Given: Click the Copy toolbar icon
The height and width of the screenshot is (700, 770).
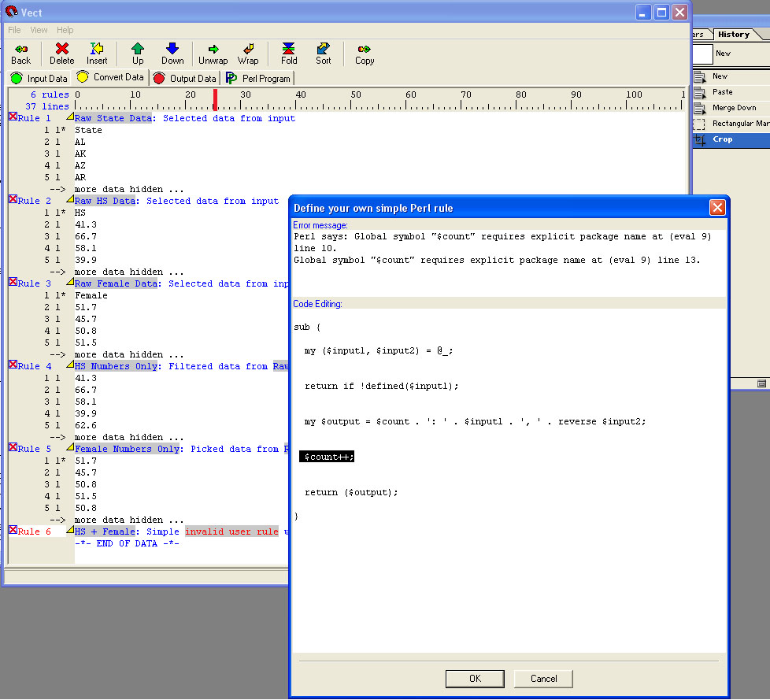Looking at the screenshot, I should coord(365,49).
